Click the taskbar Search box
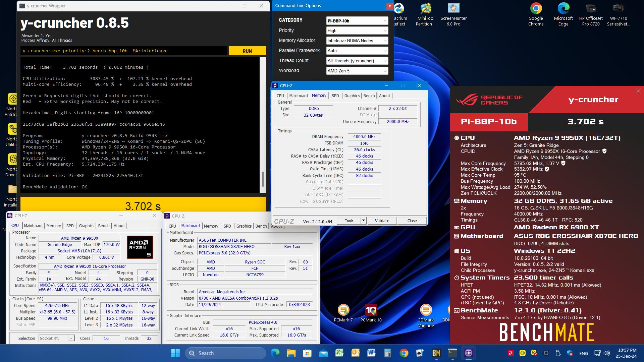 (x=225, y=353)
